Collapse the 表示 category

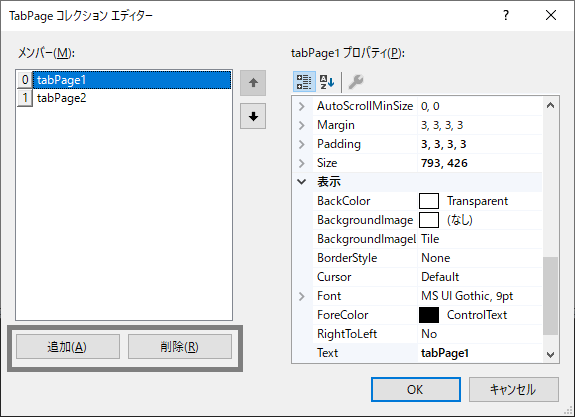click(302, 182)
